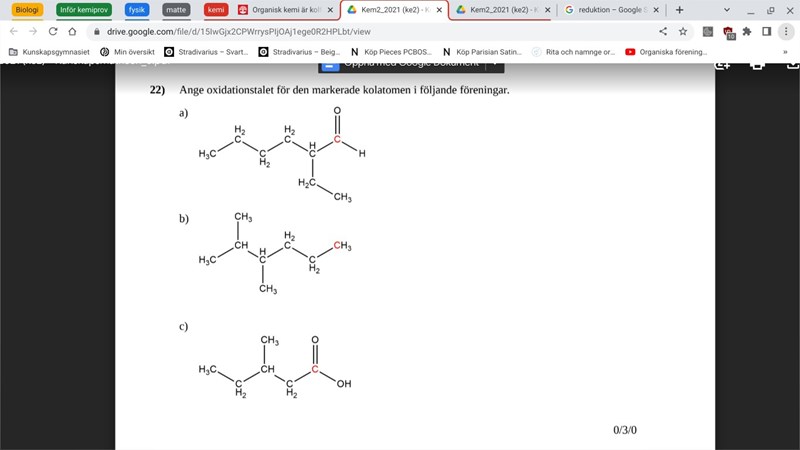This screenshot has width=800, height=450.
Task: Bookmark this page with the star icon
Action: point(683,31)
